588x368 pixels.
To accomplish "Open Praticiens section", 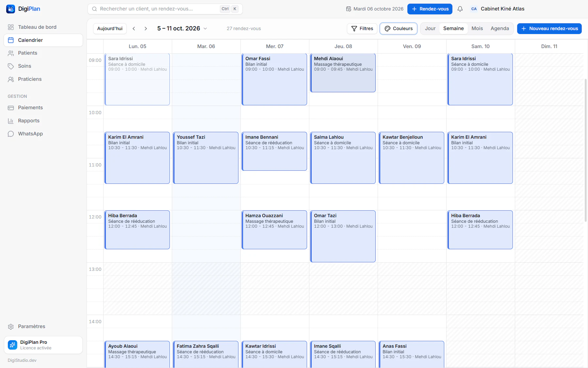I will 43,79.
